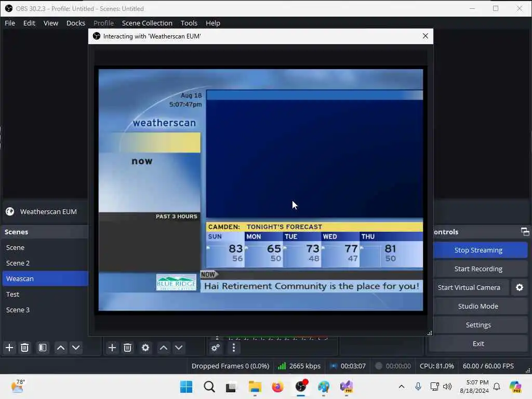Viewport: 532px width, 399px height.
Task: Click the interact dialog resize grip
Action: click(430, 333)
